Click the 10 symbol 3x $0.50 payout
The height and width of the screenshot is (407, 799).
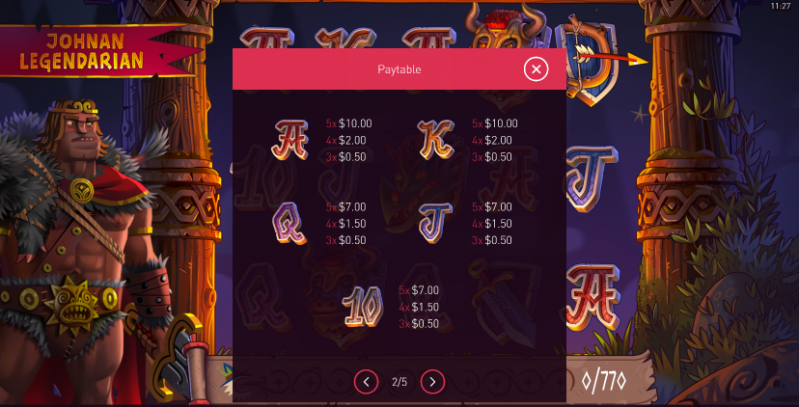coord(419,324)
